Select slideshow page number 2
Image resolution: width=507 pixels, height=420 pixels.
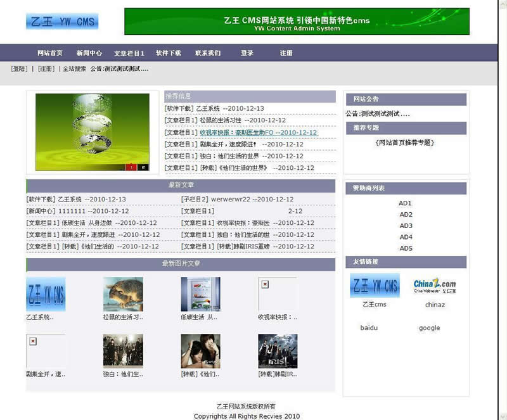point(143,166)
